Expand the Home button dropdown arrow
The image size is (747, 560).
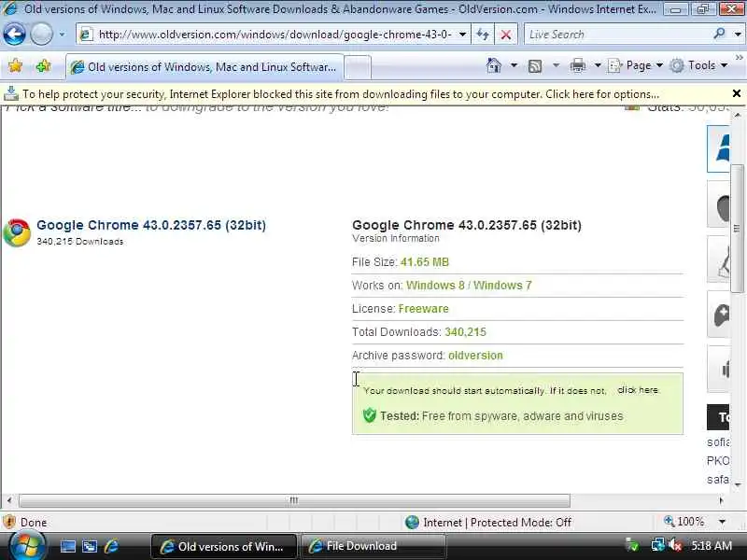514,65
